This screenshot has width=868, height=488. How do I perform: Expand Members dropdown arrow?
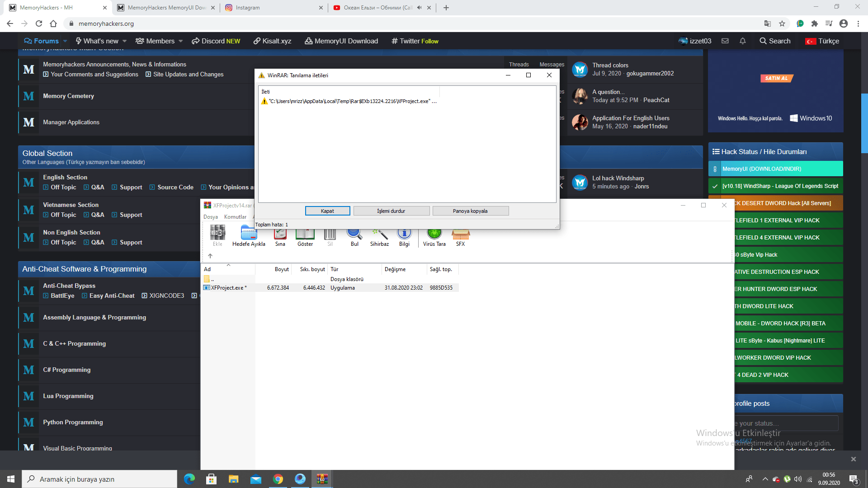pyautogui.click(x=180, y=41)
